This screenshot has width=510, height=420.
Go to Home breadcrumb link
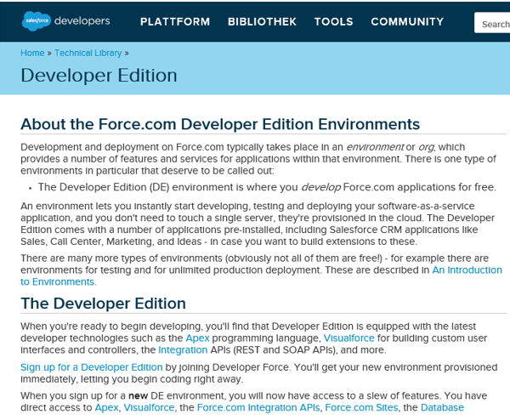pos(31,53)
